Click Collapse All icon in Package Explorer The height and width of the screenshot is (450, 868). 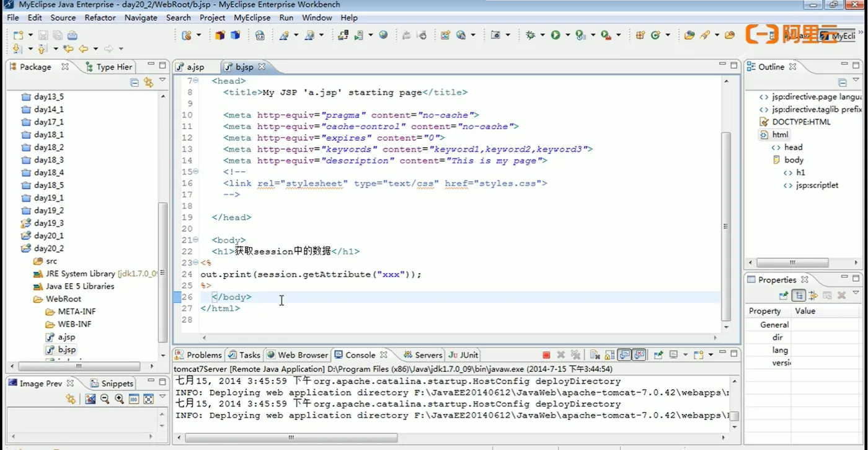135,82
